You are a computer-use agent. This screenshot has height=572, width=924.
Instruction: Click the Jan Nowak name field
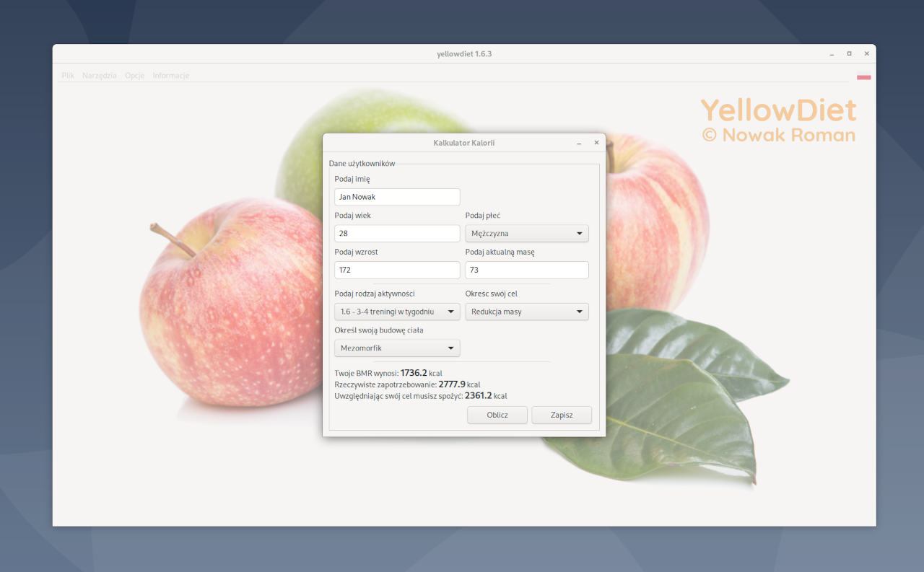click(x=396, y=196)
